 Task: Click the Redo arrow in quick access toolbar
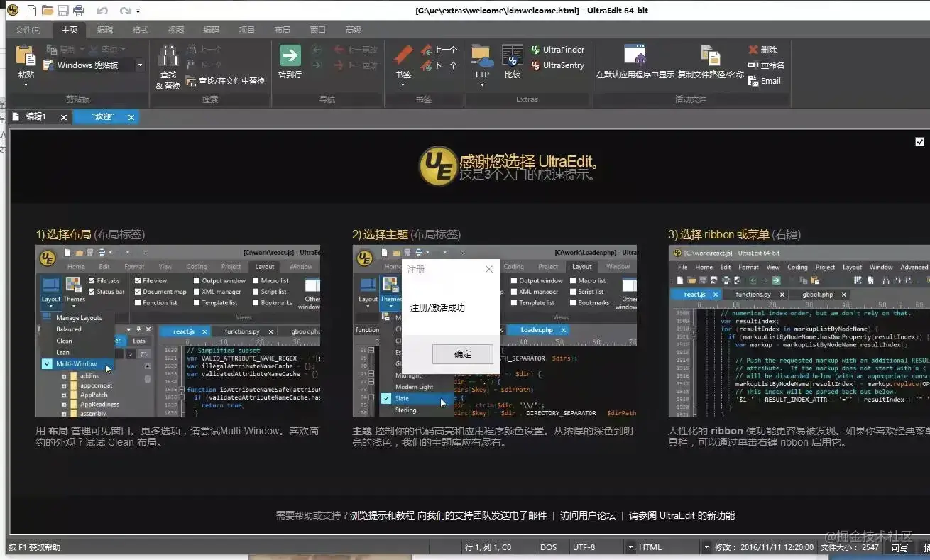[125, 11]
